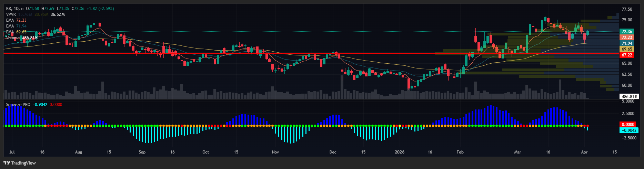This screenshot has width=644, height=169.
Task: Select the KR, 1D symbol legend
Action: [15, 9]
